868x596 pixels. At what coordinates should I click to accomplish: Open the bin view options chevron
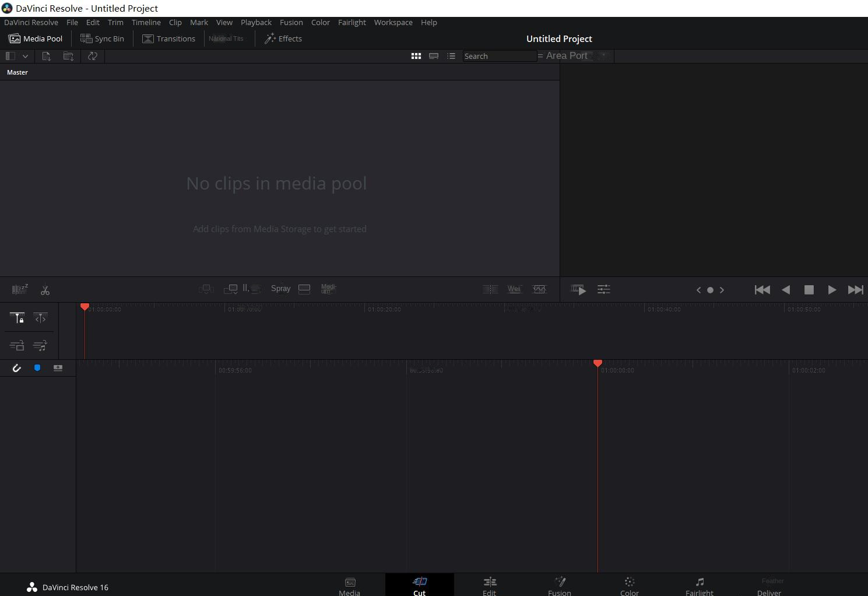click(25, 56)
